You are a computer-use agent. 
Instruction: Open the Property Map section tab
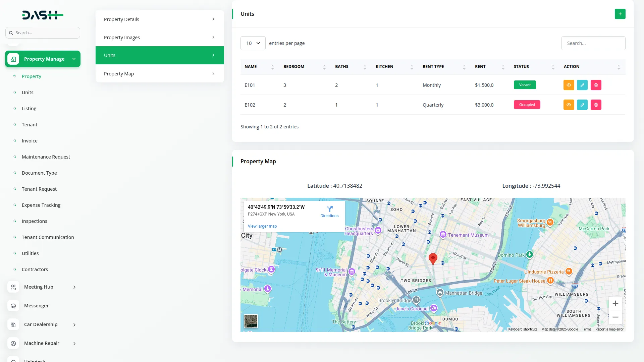(x=160, y=74)
